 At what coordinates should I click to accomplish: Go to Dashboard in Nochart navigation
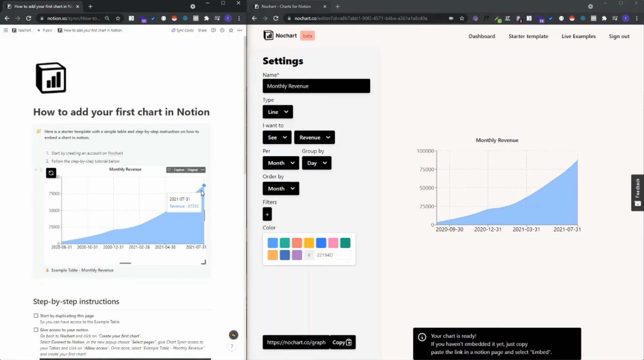pyautogui.click(x=481, y=36)
